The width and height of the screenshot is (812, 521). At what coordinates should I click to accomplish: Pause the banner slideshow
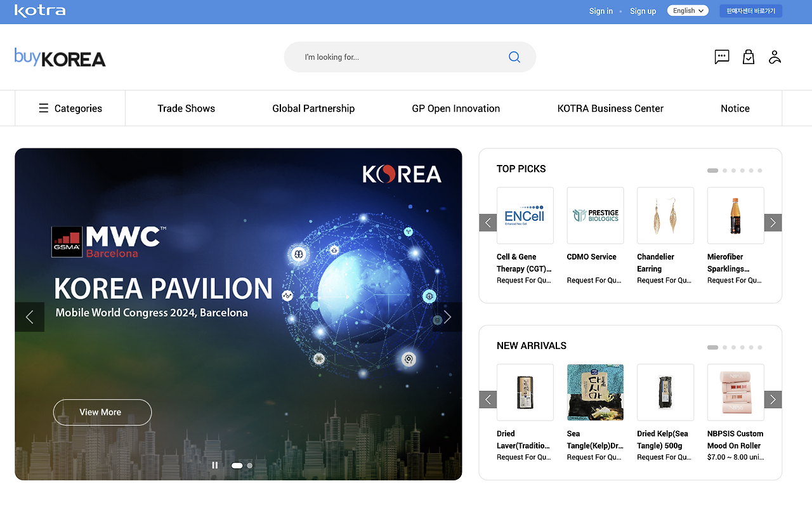coord(215,465)
